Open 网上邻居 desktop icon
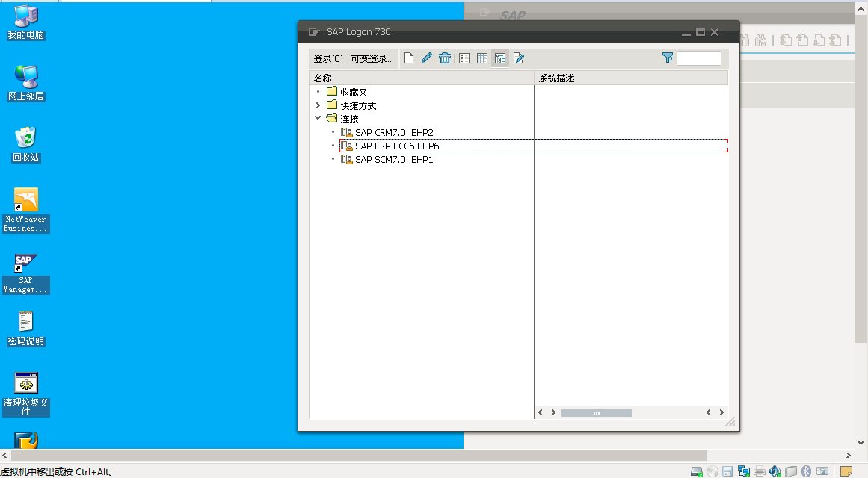The width and height of the screenshot is (868, 478). (26, 84)
